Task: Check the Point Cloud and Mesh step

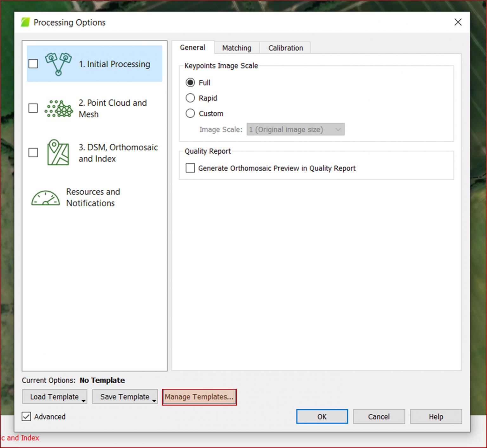Action: click(x=33, y=108)
